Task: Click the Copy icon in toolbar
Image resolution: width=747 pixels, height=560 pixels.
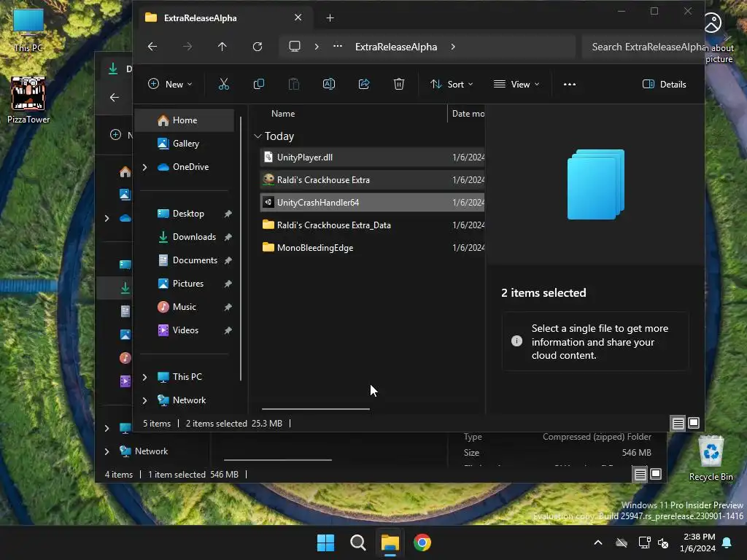Action: (x=259, y=85)
